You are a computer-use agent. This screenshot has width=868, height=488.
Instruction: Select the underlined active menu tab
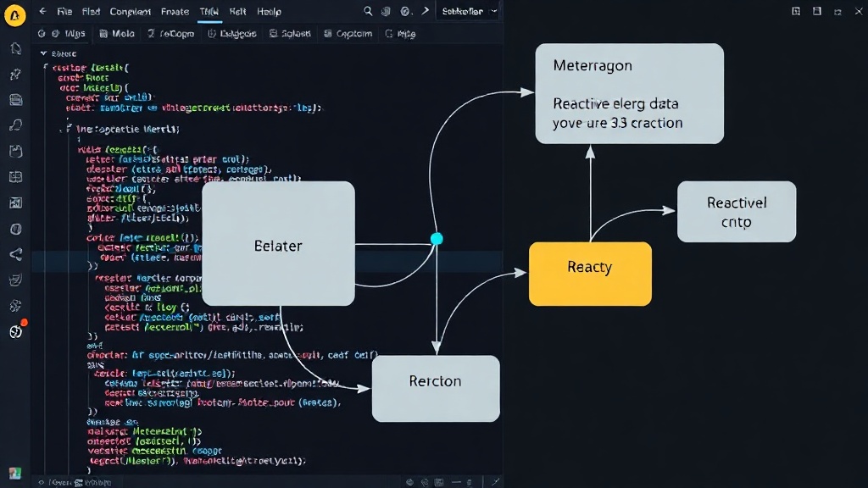209,12
